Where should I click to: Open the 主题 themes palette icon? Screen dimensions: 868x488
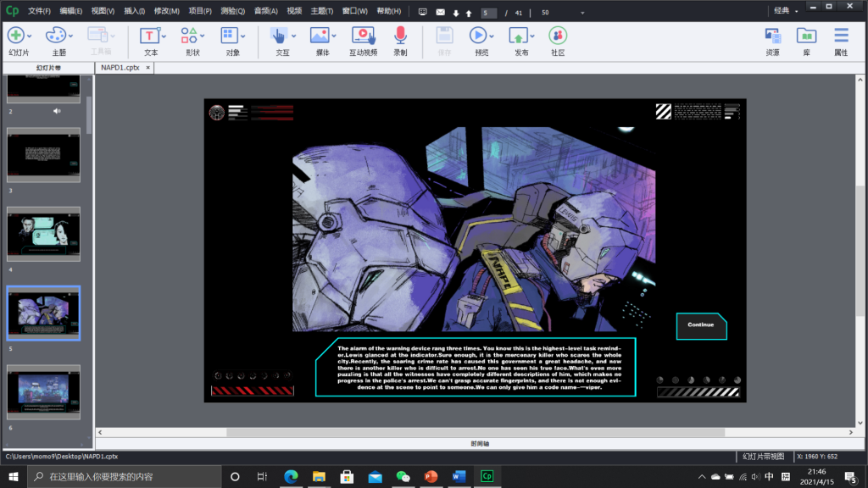coord(55,36)
